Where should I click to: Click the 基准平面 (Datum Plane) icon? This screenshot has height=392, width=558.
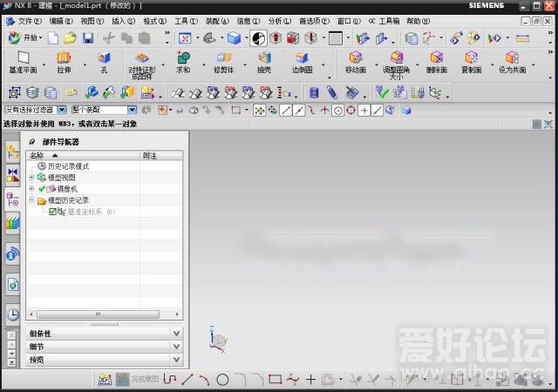click(23, 58)
